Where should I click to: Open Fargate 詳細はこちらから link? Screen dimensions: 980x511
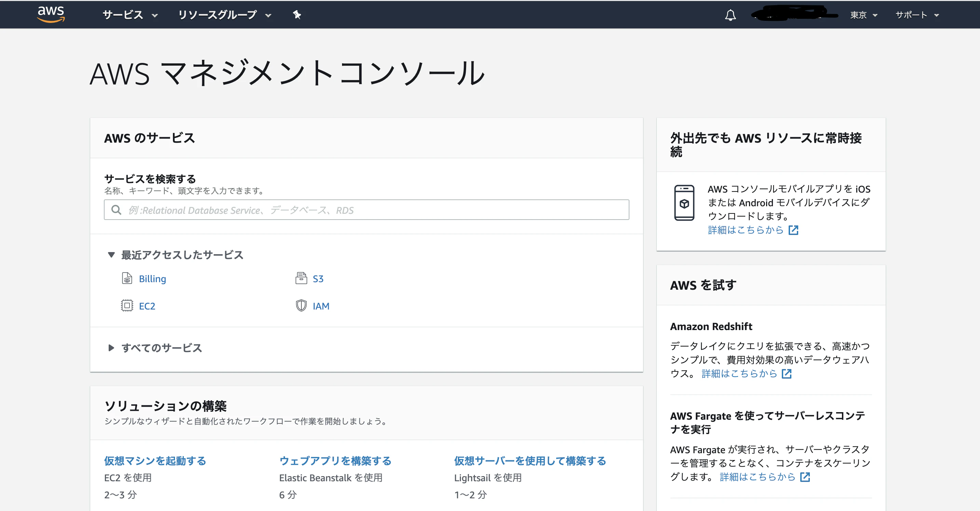(x=758, y=477)
